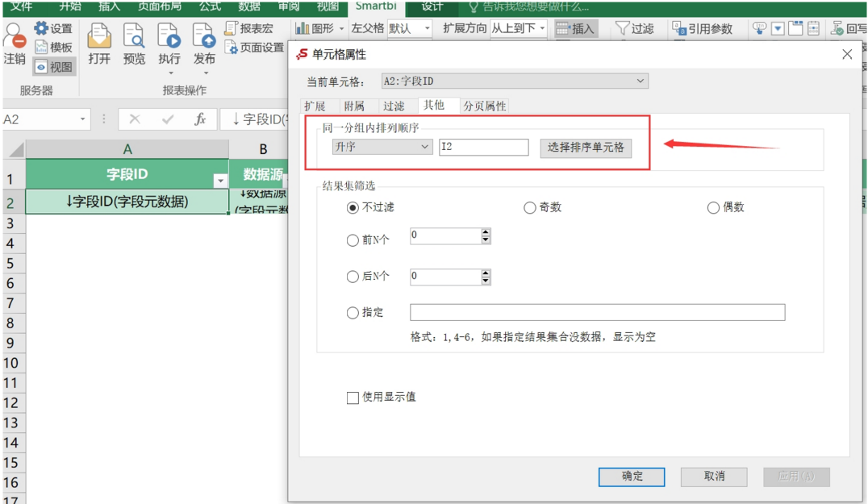The width and height of the screenshot is (868, 504).
Task: Open the 升序 sort order dropdown
Action: pyautogui.click(x=382, y=147)
